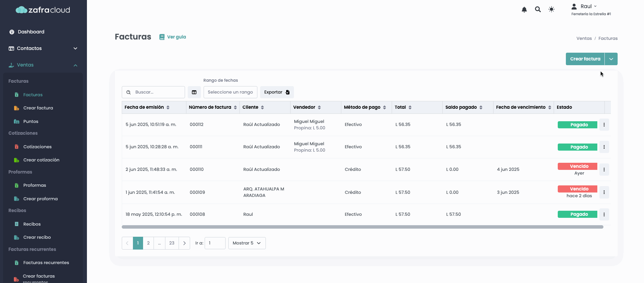Click Crédito payment method of invoice 000110

(x=353, y=170)
